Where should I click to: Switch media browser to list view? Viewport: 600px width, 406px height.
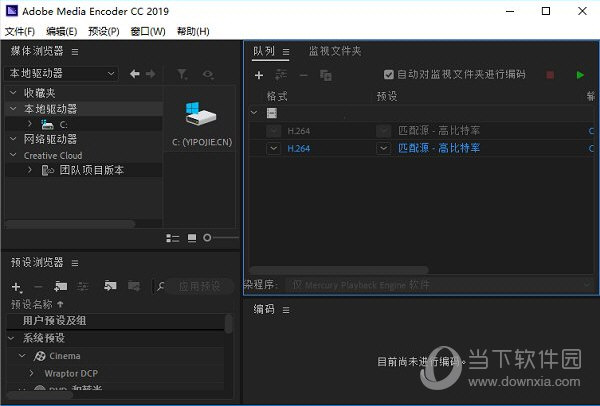tap(173, 238)
